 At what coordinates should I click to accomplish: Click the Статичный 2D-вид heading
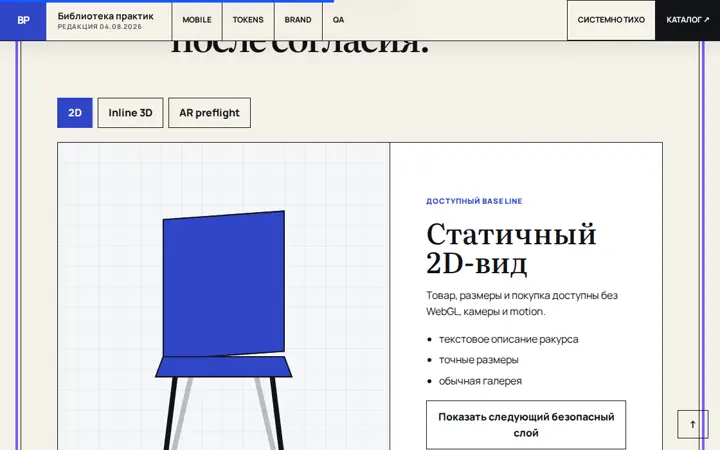(x=511, y=248)
